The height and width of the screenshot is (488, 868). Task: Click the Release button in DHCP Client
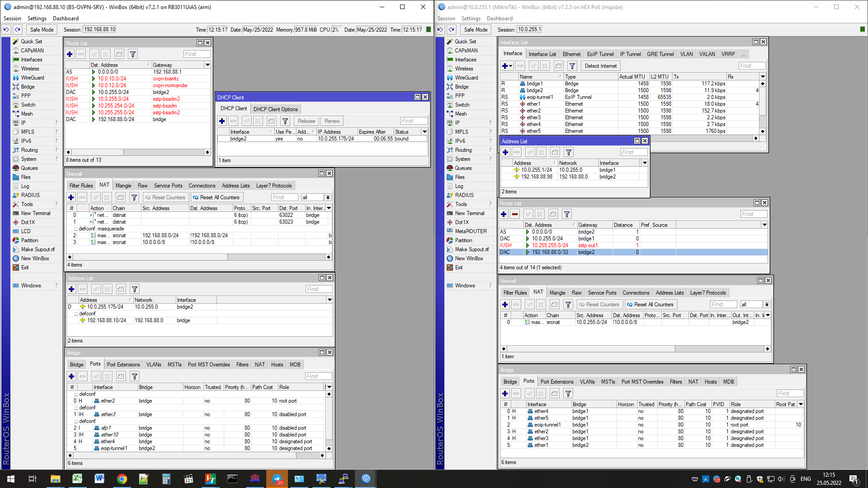(307, 121)
